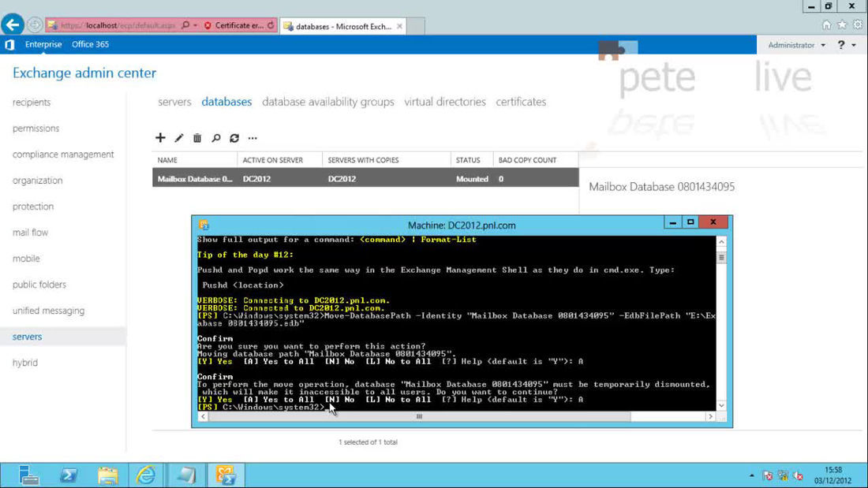Expand the Administrator account dropdown
Viewport: 868px width, 488px height.
tap(797, 45)
